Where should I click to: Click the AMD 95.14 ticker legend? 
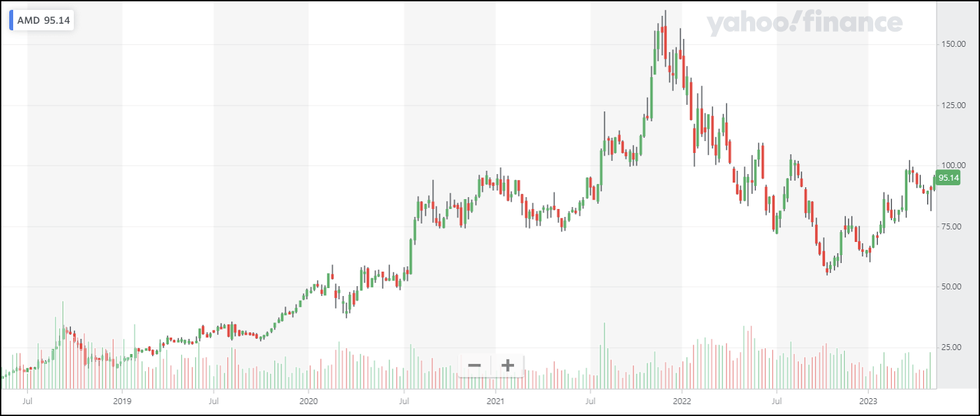click(x=41, y=20)
